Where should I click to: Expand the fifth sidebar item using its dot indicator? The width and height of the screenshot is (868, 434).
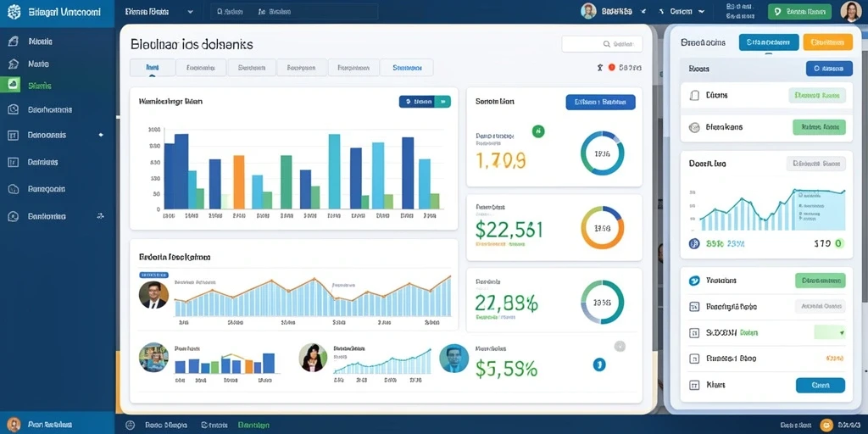click(x=100, y=135)
